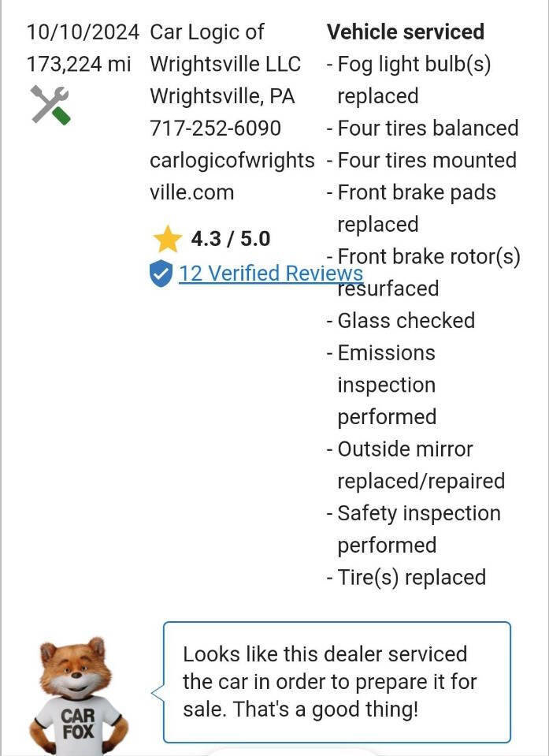The image size is (549, 756).
Task: Click the Outside mirror replaced/repaired item
Action: click(x=419, y=465)
